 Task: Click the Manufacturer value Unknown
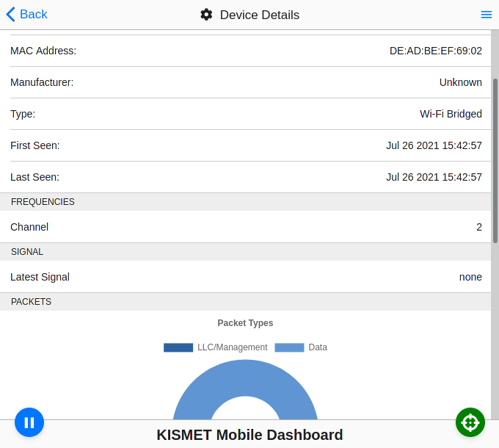click(461, 82)
